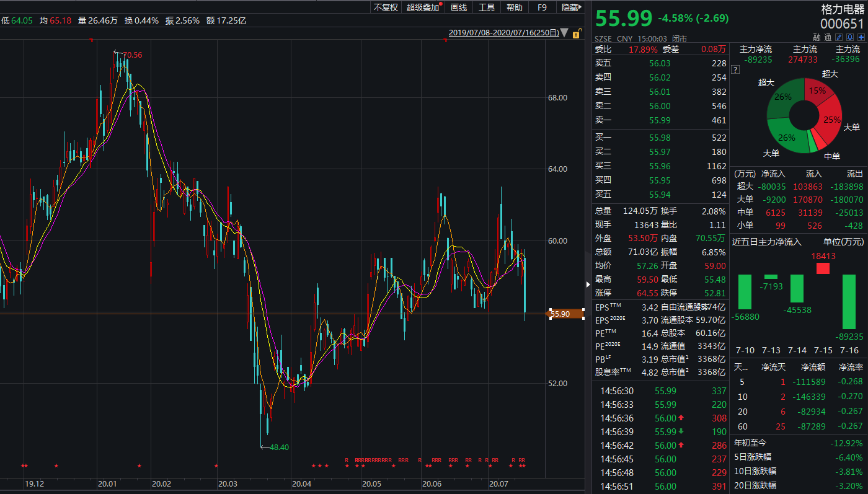The height and width of the screenshot is (494, 868).
Task: Click the 融 margin trading badge
Action: coord(817,38)
